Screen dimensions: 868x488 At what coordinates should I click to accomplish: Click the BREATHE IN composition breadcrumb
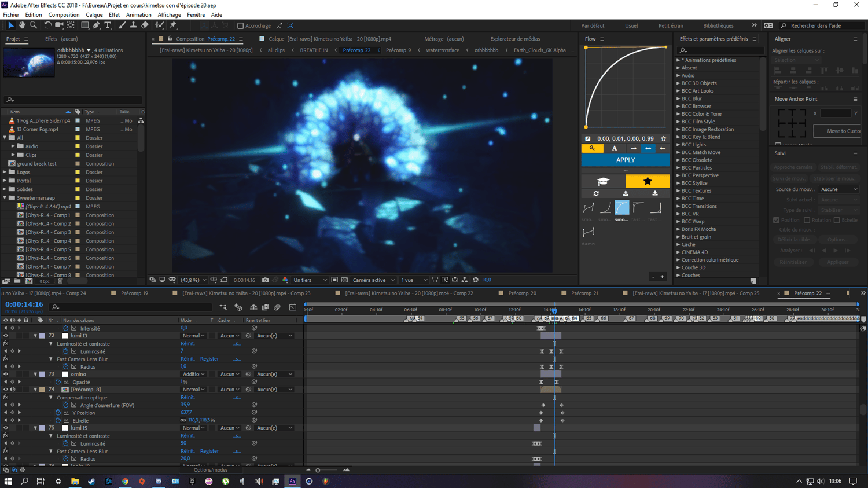click(314, 50)
